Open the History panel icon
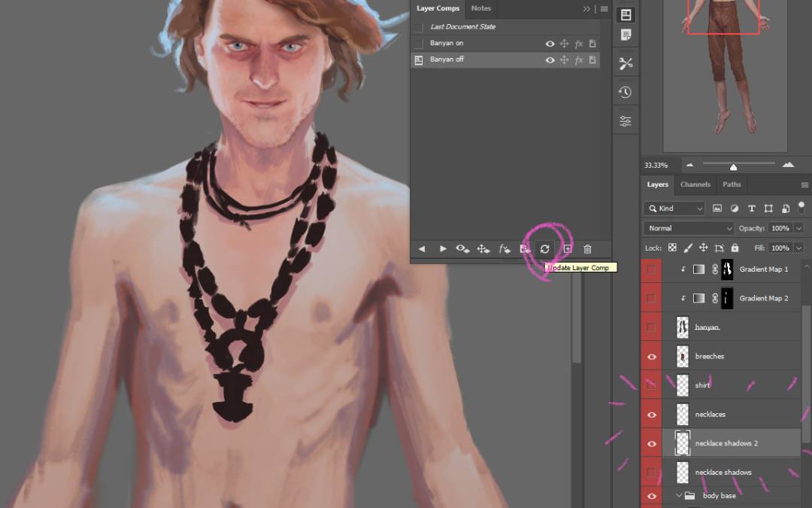812x508 pixels. (x=625, y=92)
